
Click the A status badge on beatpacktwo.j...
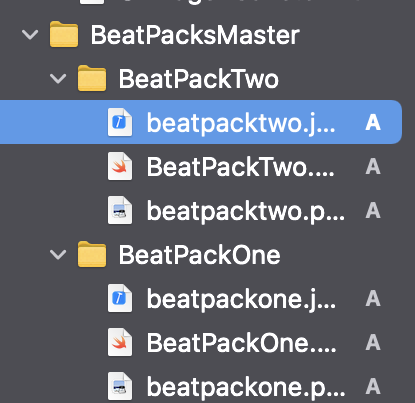(373, 123)
